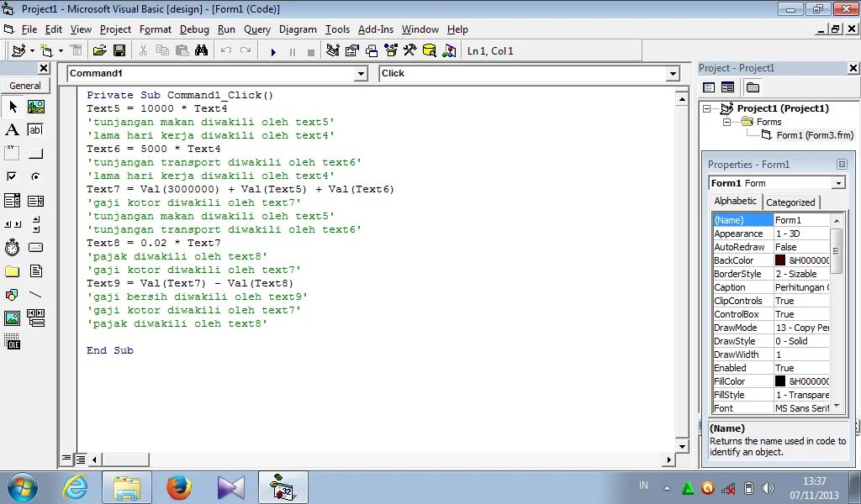Open the Project Explorer toolbar icon

click(333, 51)
